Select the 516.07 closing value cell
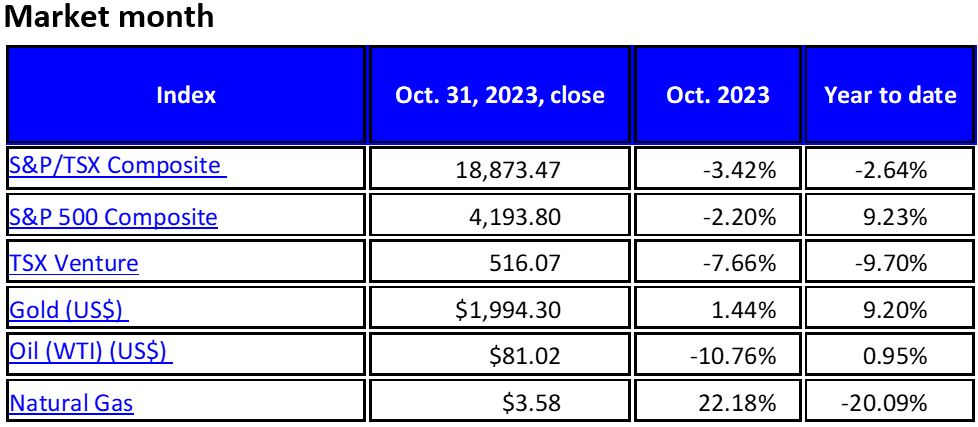The height and width of the screenshot is (427, 978). pos(500,264)
